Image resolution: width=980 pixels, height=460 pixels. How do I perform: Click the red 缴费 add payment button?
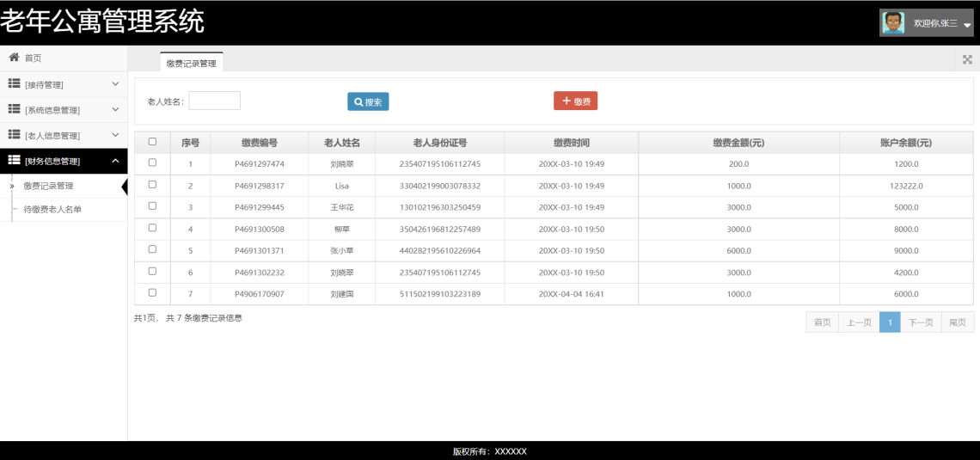[575, 101]
